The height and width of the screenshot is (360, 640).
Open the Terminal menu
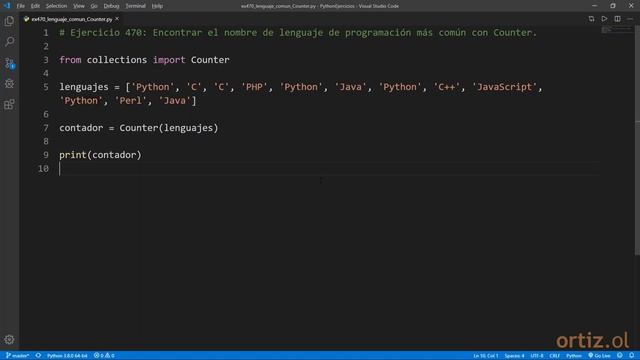pyautogui.click(x=136, y=6)
